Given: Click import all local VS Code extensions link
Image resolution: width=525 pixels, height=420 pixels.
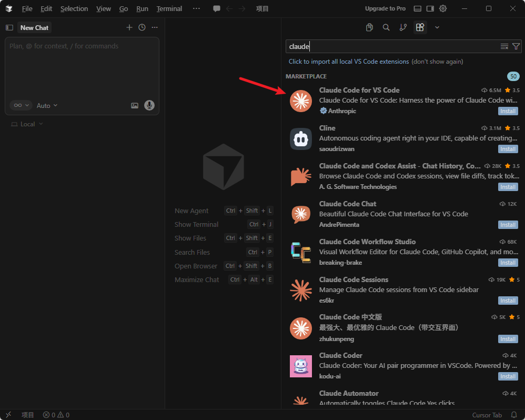Looking at the screenshot, I should (x=349, y=62).
